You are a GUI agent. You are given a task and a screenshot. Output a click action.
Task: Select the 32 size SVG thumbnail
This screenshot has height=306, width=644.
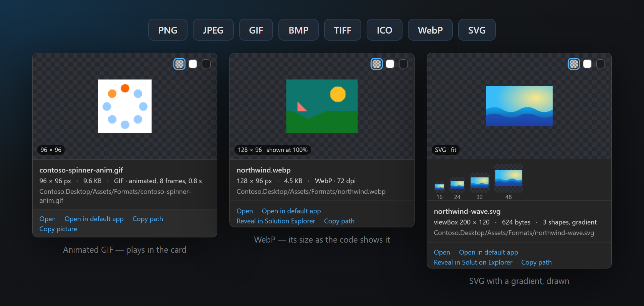[x=480, y=183]
